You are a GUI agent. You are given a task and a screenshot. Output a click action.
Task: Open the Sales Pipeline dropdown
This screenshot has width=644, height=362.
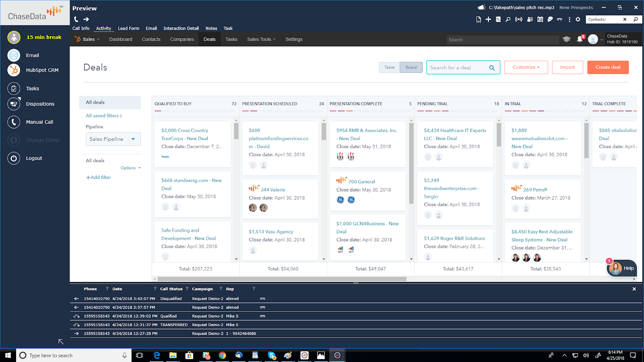[x=113, y=139]
